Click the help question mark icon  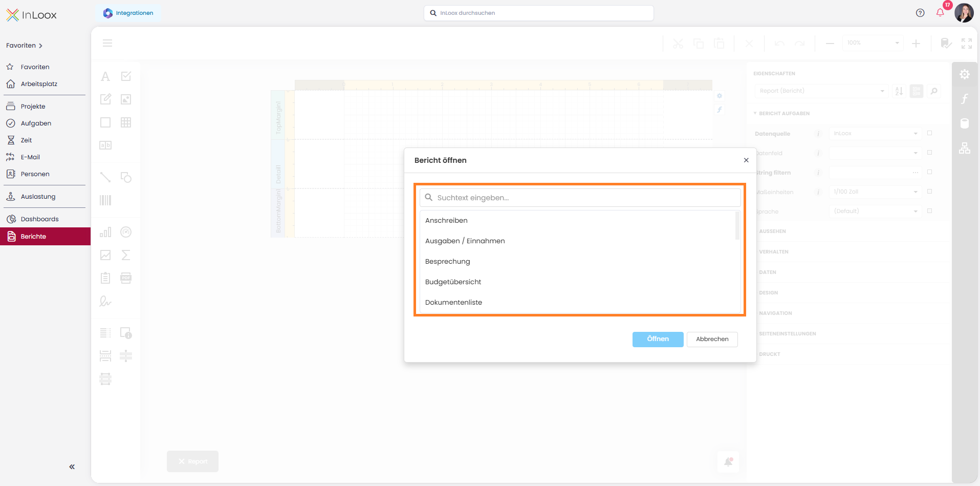(x=920, y=13)
